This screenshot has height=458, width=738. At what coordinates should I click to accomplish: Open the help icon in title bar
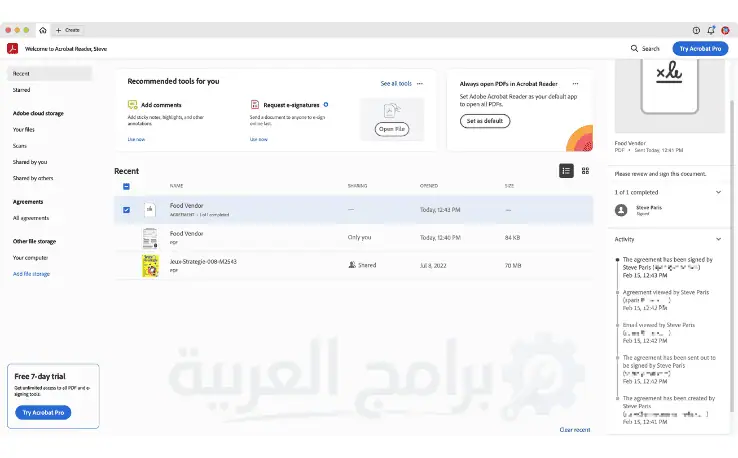(x=696, y=30)
